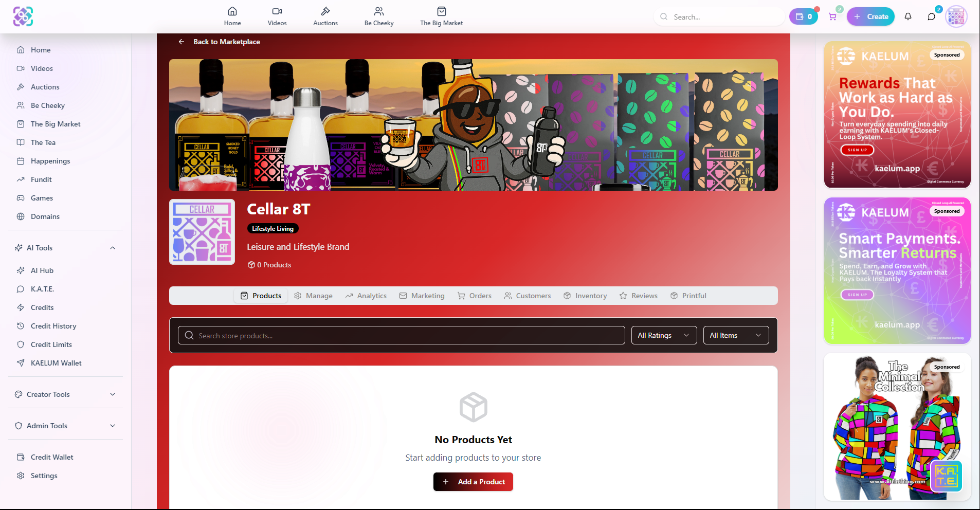Click the Cellar 8T store logo thumbnail
Screen dimensions: 980x510
(x=202, y=232)
